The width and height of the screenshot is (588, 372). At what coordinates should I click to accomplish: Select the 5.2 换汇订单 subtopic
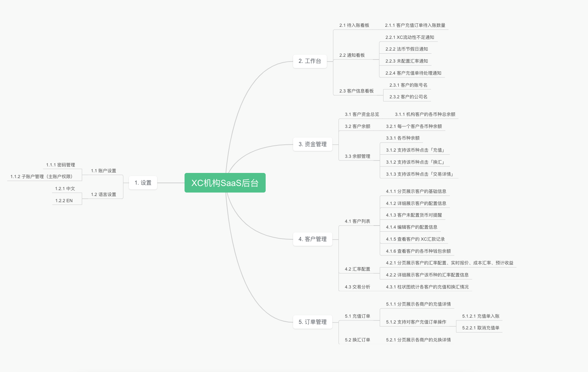click(357, 340)
